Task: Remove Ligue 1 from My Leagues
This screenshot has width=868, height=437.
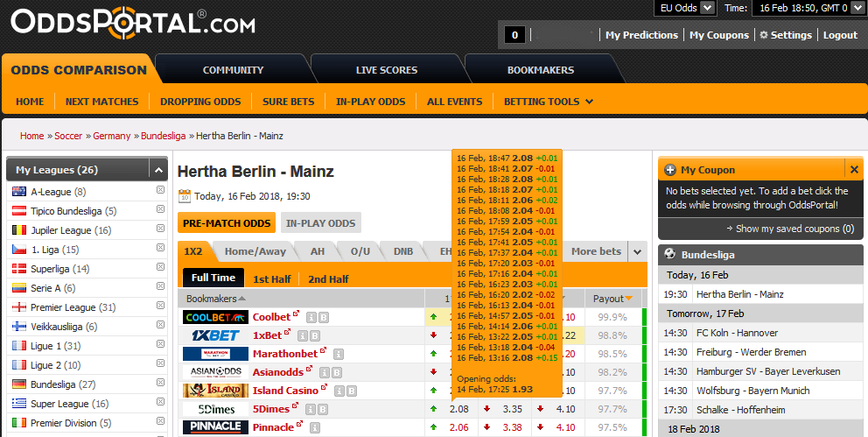Action: pos(160,344)
